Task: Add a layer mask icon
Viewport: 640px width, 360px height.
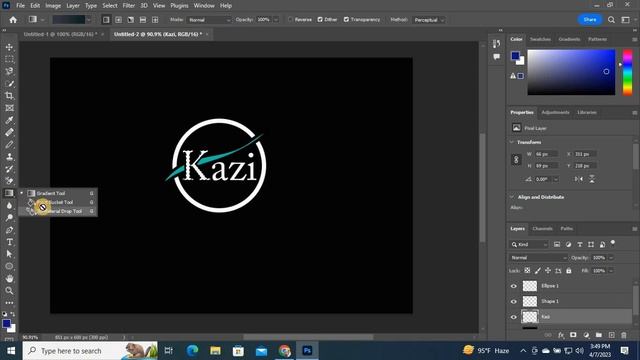Action: tap(573, 335)
